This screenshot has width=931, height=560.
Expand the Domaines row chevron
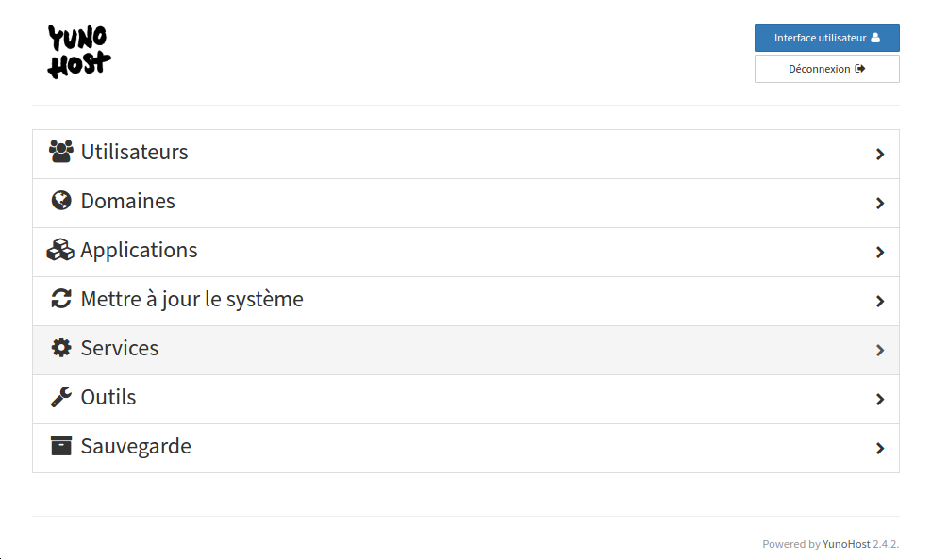880,204
